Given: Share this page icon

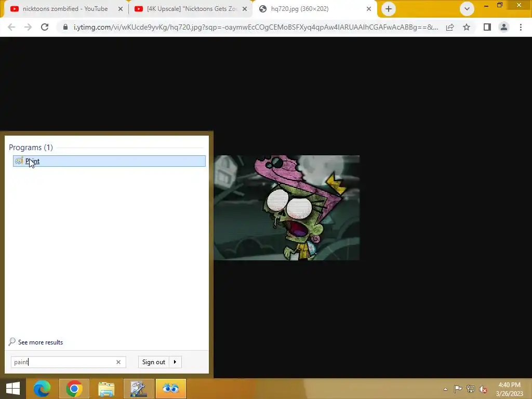Looking at the screenshot, I should [450, 27].
